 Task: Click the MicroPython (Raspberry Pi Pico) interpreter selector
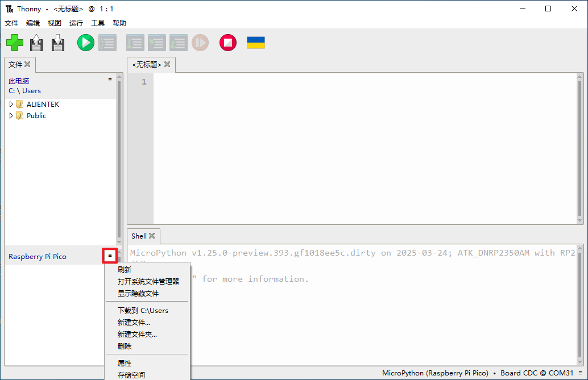[x=435, y=373]
